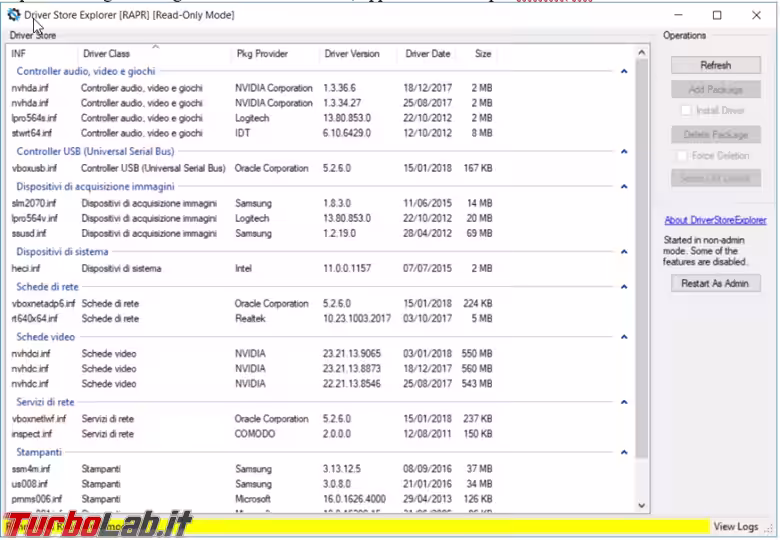Screen dimensions: 780x540
Task: Collapse the Controller audio, video e giochi group
Action: (624, 72)
